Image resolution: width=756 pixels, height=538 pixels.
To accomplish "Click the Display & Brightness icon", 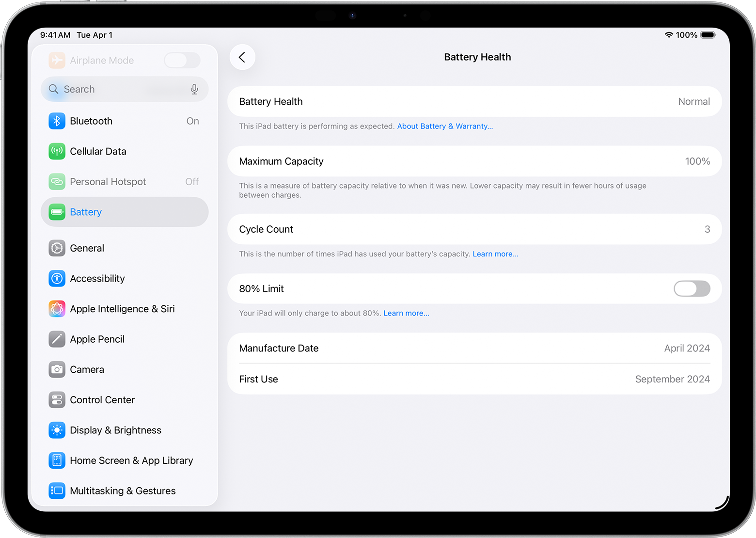I will [x=57, y=430].
